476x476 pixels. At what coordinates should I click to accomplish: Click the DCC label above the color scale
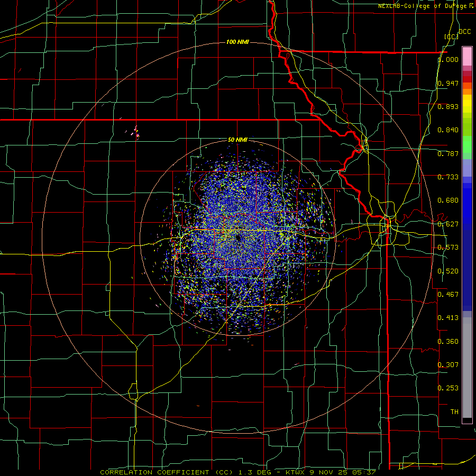coord(464,32)
